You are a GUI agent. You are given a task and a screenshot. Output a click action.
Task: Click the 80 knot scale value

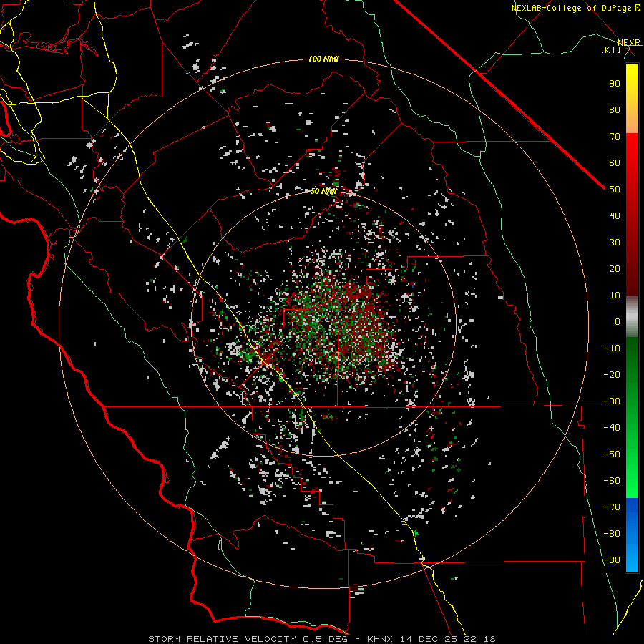[615, 109]
